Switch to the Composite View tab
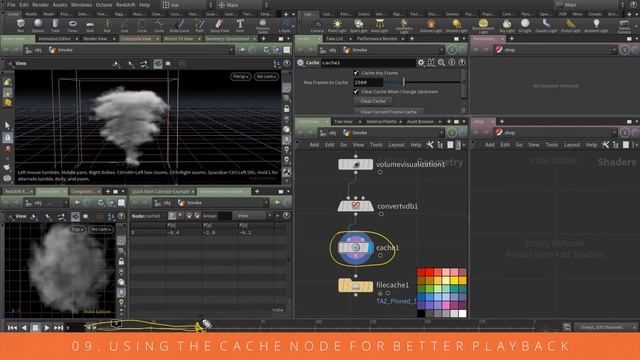 (x=137, y=39)
